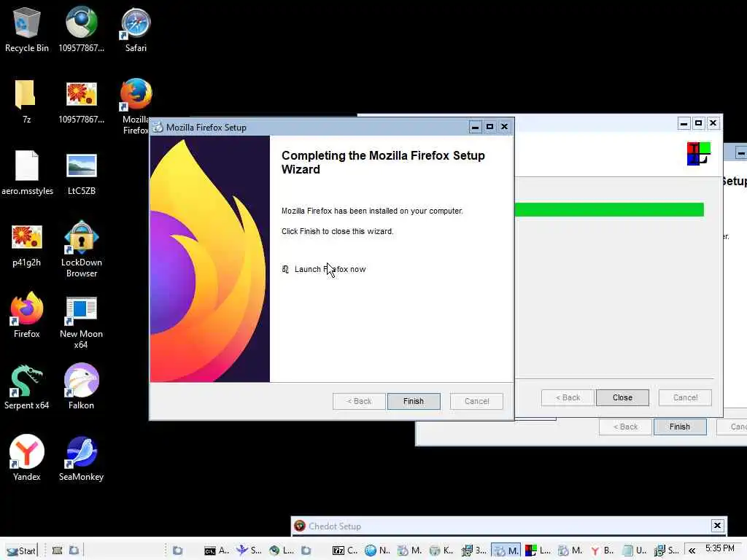The height and width of the screenshot is (560, 747).
Task: Toggle the Launch Firefox now checkbox
Action: point(285,270)
